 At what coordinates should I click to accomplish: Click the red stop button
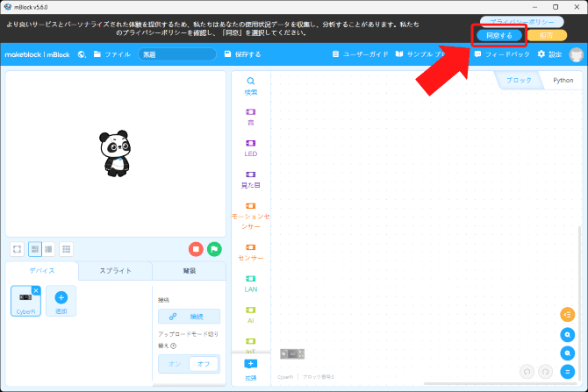pyautogui.click(x=196, y=249)
